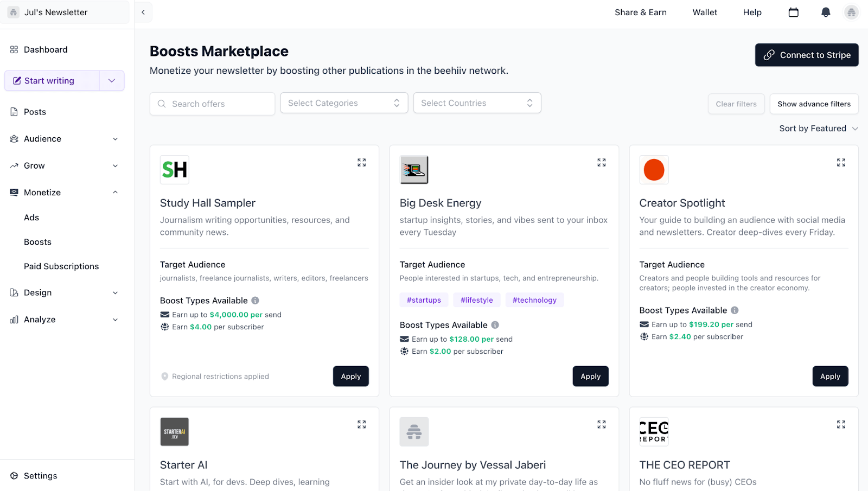Expand the Analyze menu section

(x=115, y=320)
